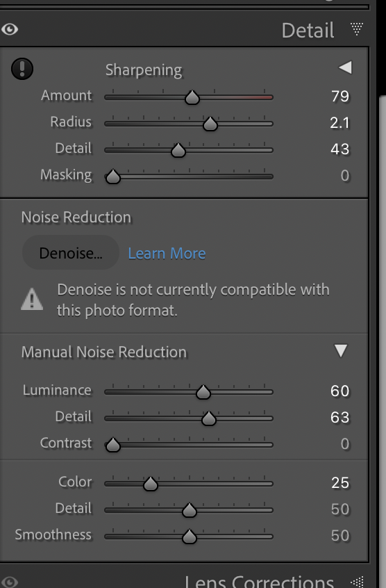Click the sharpening warning exclamation icon
The width and height of the screenshot is (386, 588).
click(x=22, y=69)
